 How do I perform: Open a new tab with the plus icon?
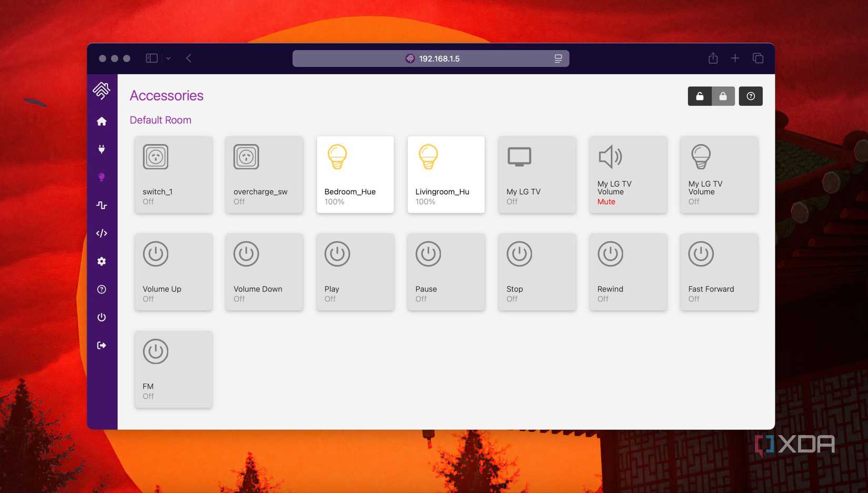click(x=735, y=58)
